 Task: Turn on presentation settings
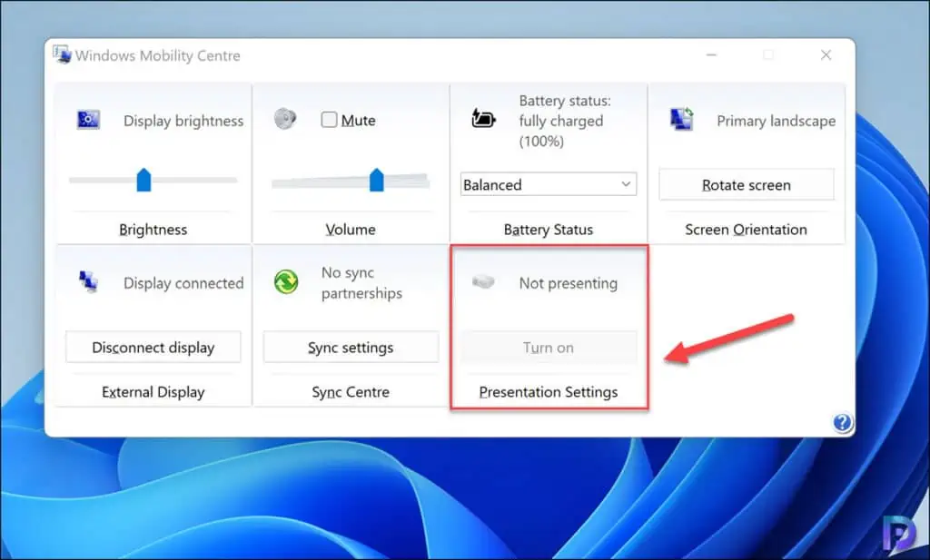(x=549, y=348)
